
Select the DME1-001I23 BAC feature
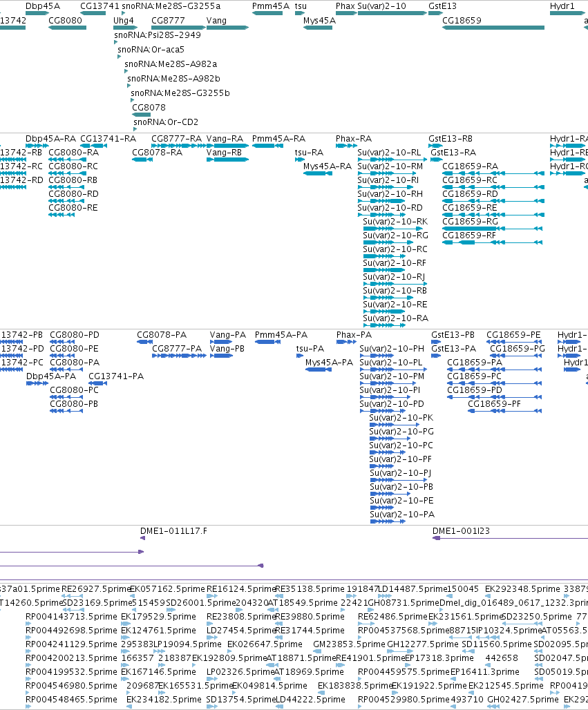461,531
